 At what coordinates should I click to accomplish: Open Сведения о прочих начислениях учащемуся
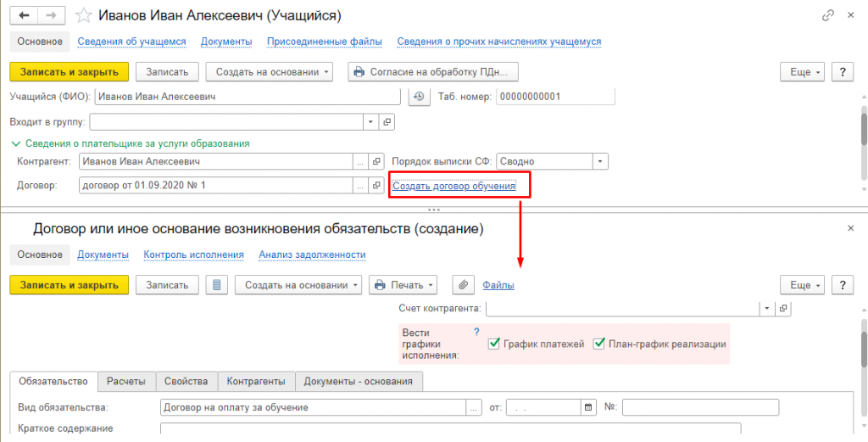499,42
